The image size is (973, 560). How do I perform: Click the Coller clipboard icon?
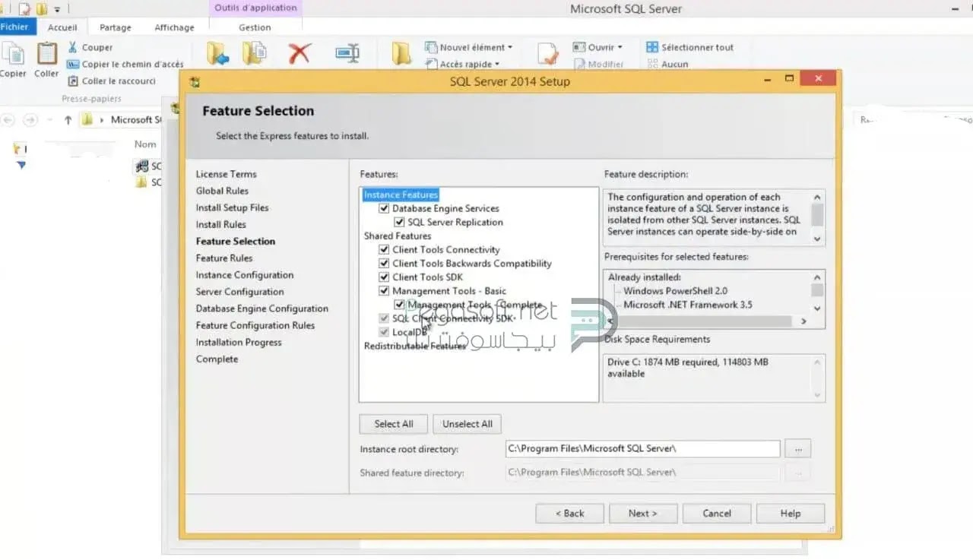(x=46, y=53)
